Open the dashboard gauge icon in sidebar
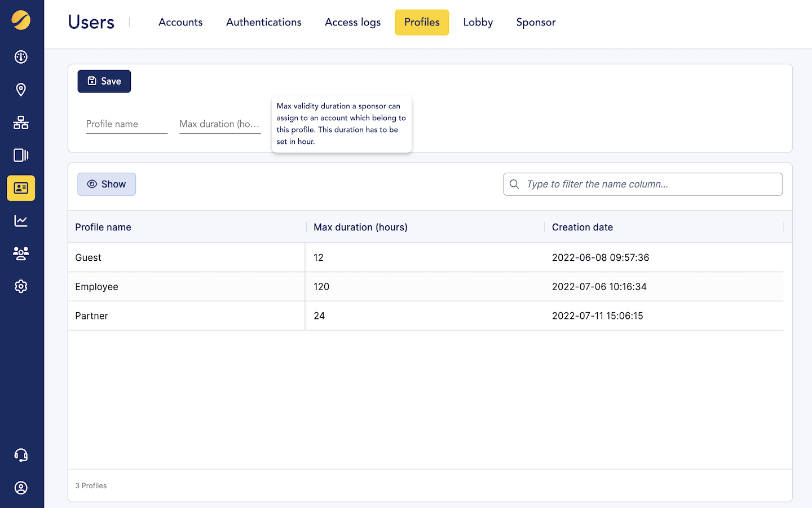The height and width of the screenshot is (508, 812). [21, 56]
